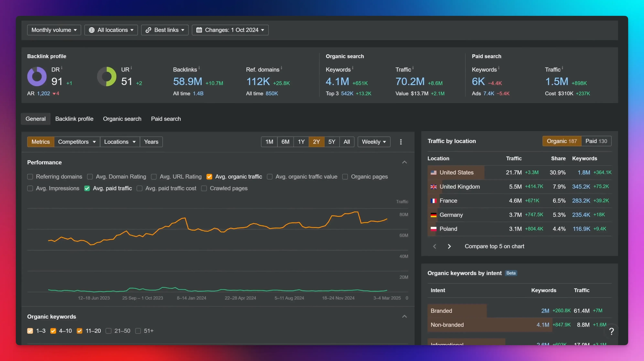Select the Paid 130 tab
644x361 pixels.
pos(596,141)
